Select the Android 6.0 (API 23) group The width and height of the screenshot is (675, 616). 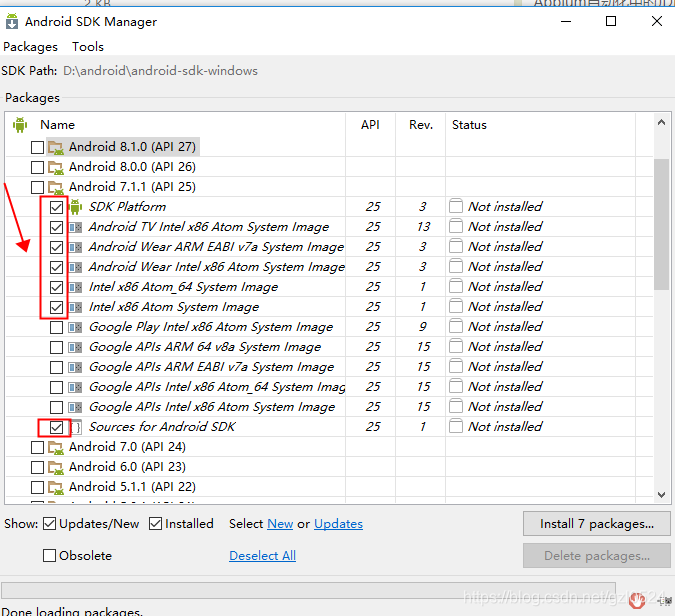pyautogui.click(x=127, y=467)
